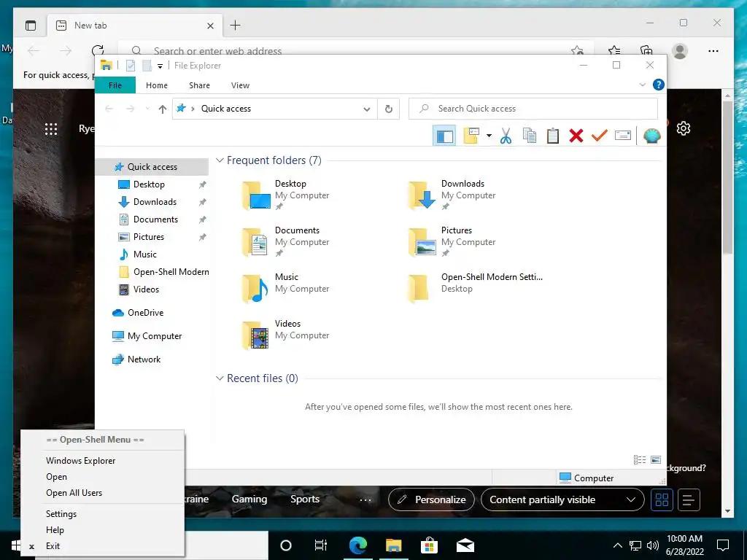This screenshot has height=560, width=747.
Task: Select the Desktop frequent folder icon
Action: click(256, 195)
